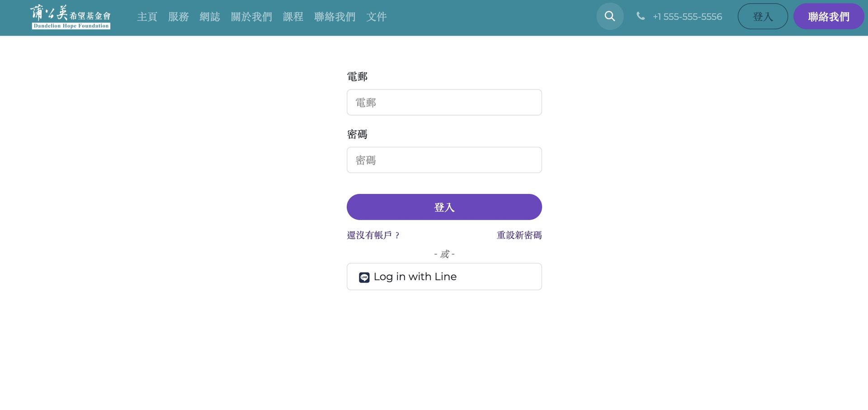This screenshot has width=868, height=410.
Task: Click the 還沒有帳戶 signup link
Action: [373, 235]
